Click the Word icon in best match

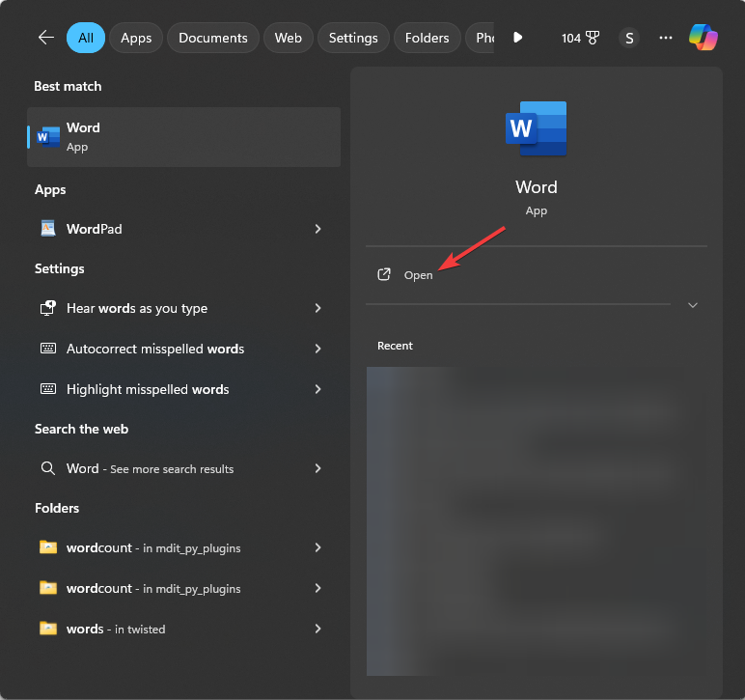click(48, 137)
